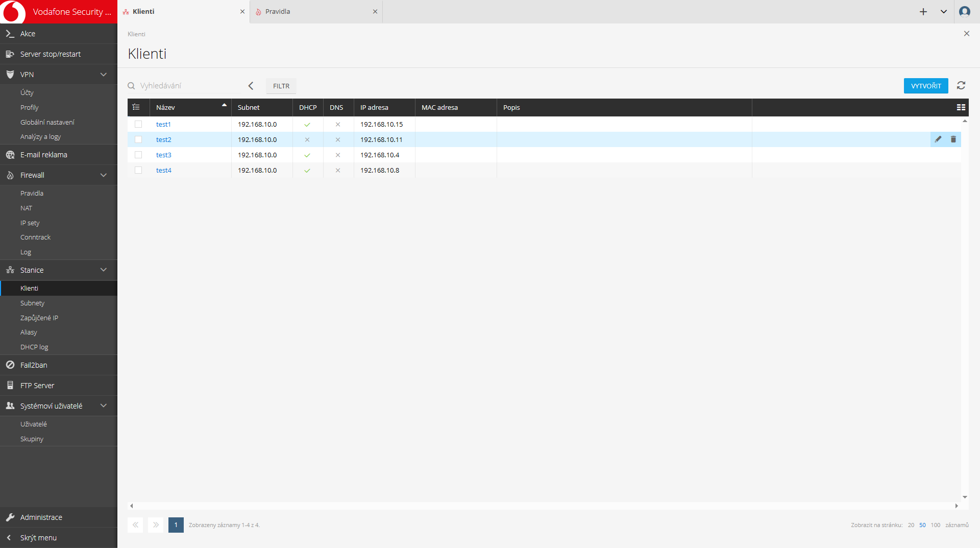
Task: Check the test1 row checkbox
Action: click(x=138, y=124)
